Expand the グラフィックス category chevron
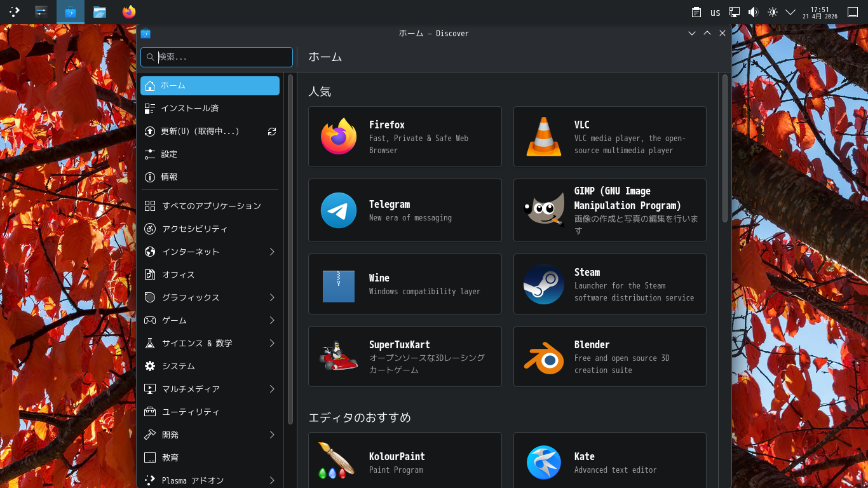This screenshot has height=488, width=868. click(272, 297)
